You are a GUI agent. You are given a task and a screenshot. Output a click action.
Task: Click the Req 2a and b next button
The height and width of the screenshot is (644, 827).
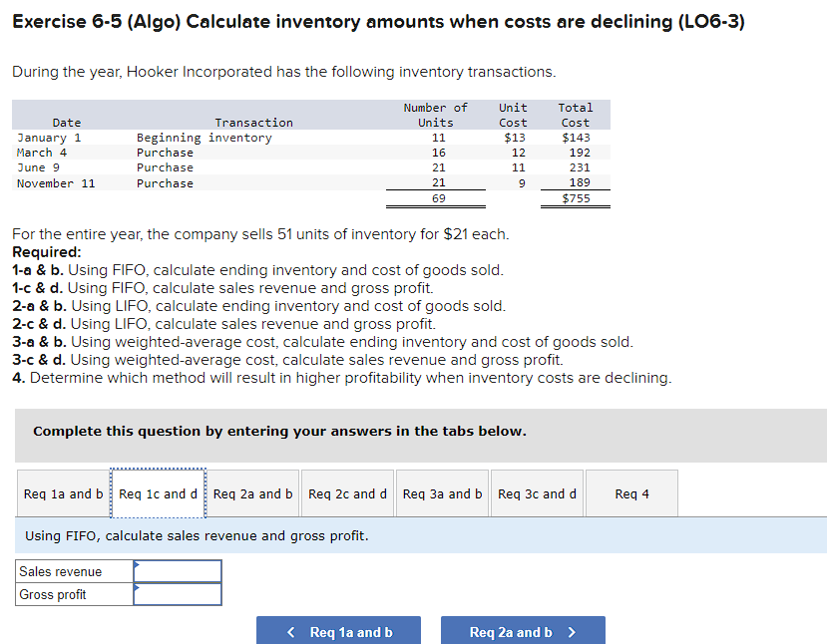pyautogui.click(x=523, y=630)
